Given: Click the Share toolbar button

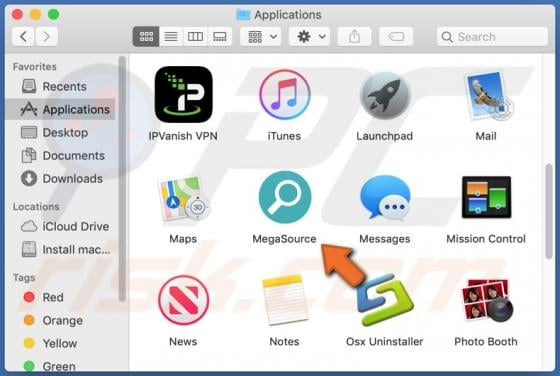Looking at the screenshot, I should pos(354,36).
